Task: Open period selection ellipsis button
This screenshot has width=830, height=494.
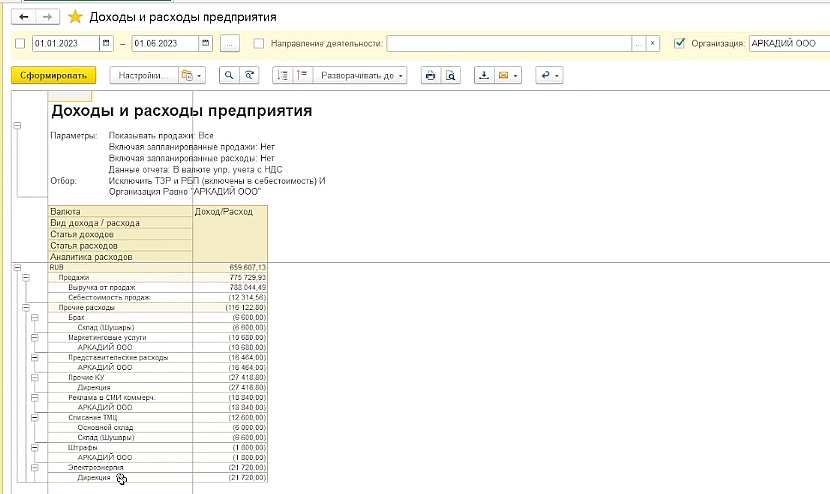Action: 229,43
